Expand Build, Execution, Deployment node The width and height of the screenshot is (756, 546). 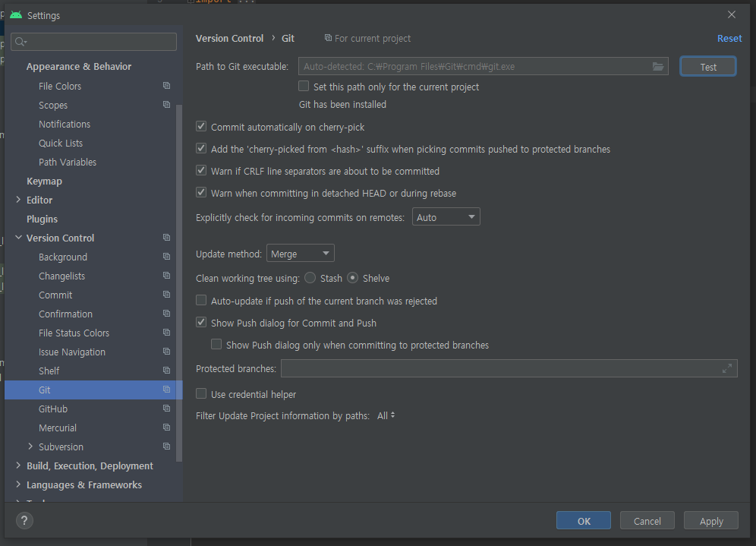click(18, 466)
